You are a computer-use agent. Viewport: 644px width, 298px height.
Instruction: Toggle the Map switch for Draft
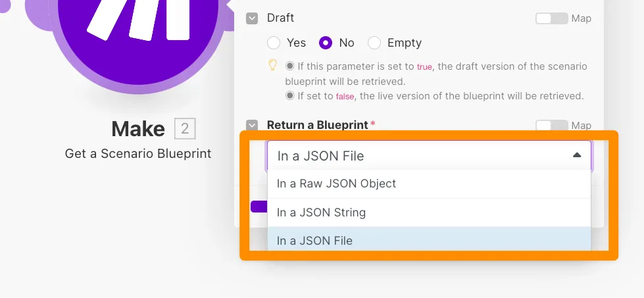point(551,18)
